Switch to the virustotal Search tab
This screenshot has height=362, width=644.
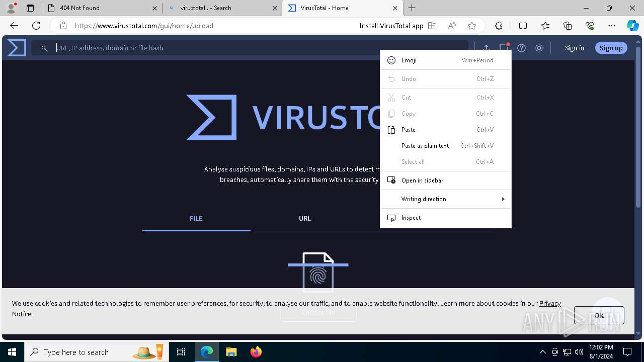tap(222, 8)
